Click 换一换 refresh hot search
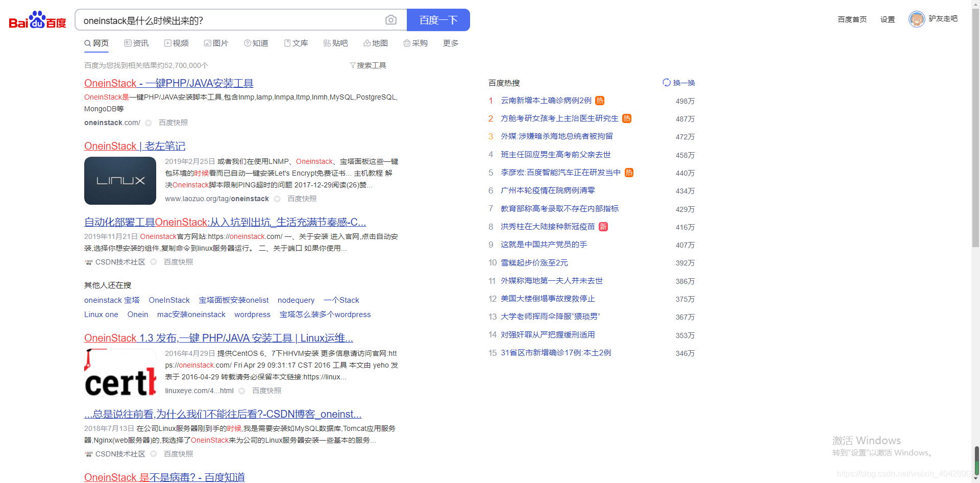The width and height of the screenshot is (980, 483). tap(679, 83)
